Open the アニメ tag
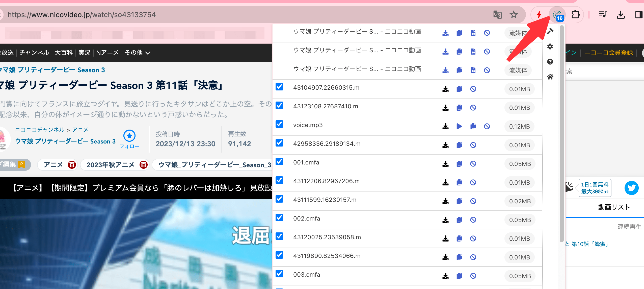Screen dimensions: 644x289 [x=53, y=165]
